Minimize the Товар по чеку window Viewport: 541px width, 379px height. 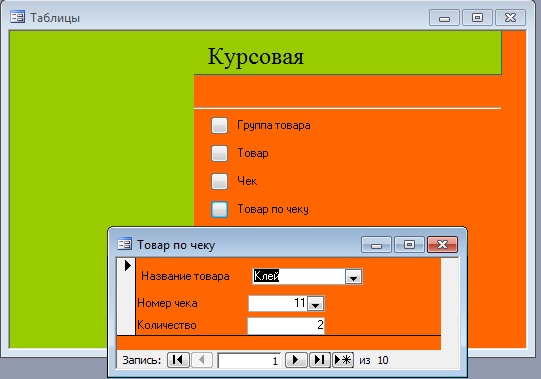[376, 244]
